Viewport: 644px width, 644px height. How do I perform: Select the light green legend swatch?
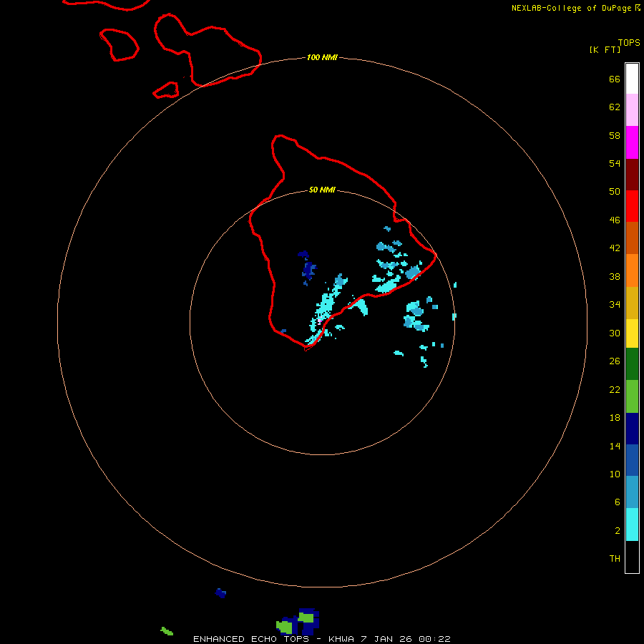click(x=632, y=396)
